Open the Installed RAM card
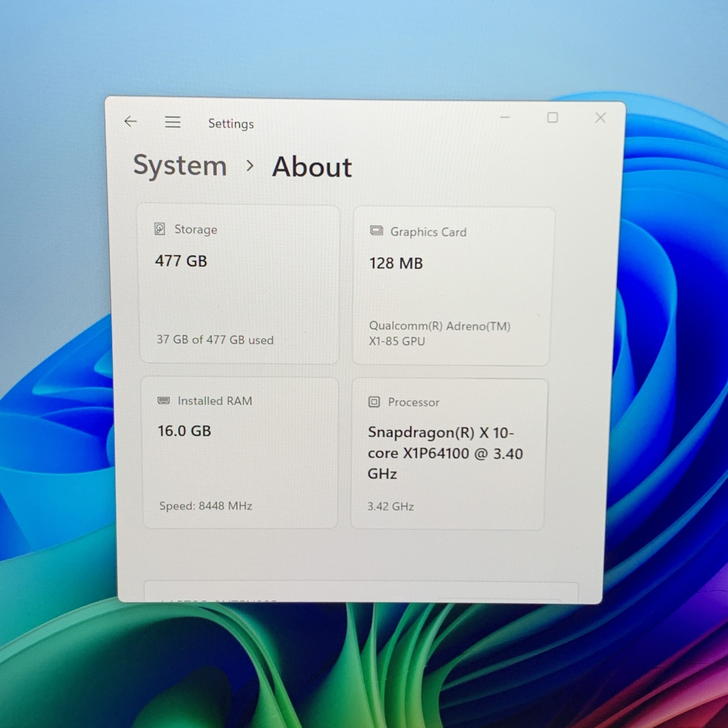 pyautogui.click(x=240, y=452)
